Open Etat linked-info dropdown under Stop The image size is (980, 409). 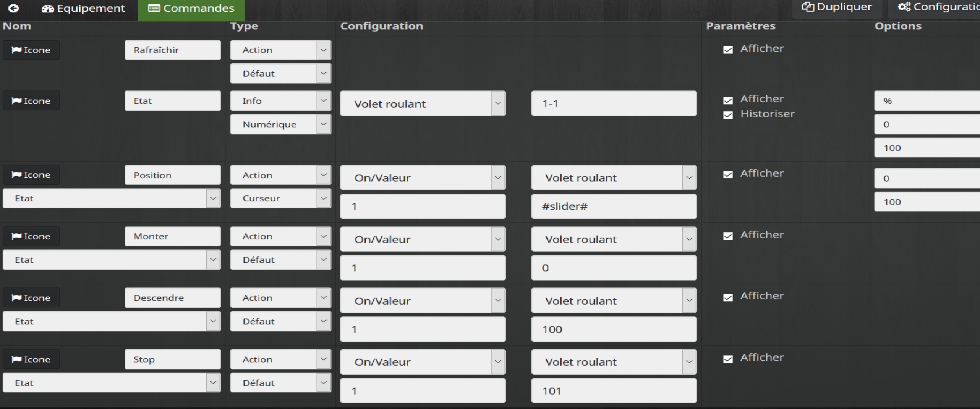click(x=111, y=383)
